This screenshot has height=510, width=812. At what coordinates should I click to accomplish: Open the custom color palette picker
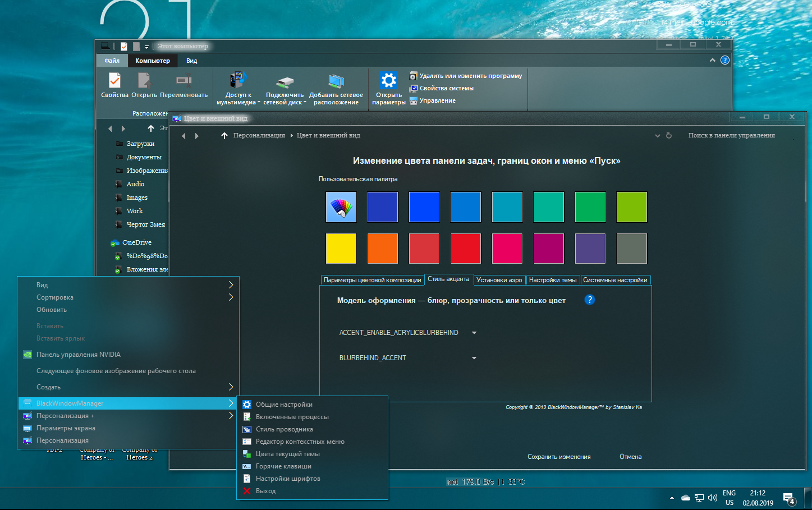pyautogui.click(x=341, y=207)
